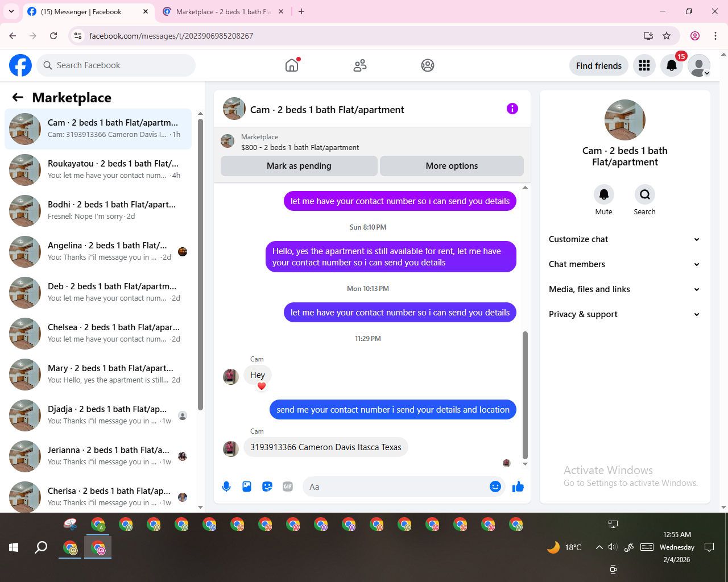The width and height of the screenshot is (728, 582).
Task: Expand Privacy & support section
Action: click(624, 314)
